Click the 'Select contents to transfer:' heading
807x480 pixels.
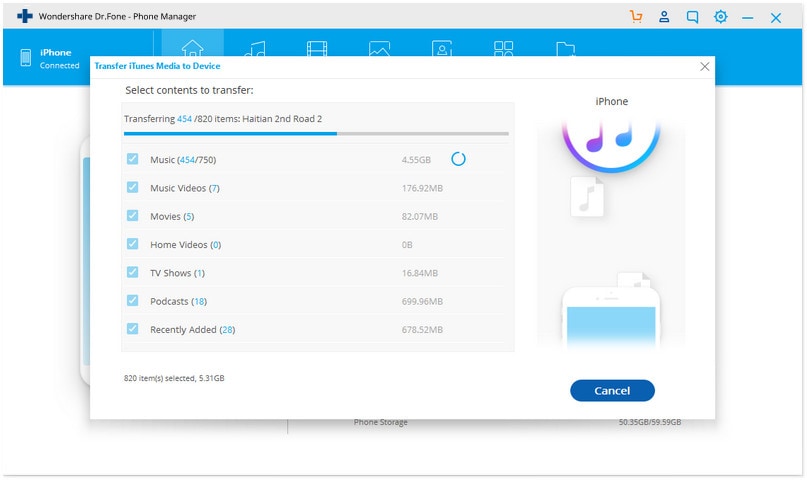pos(189,91)
